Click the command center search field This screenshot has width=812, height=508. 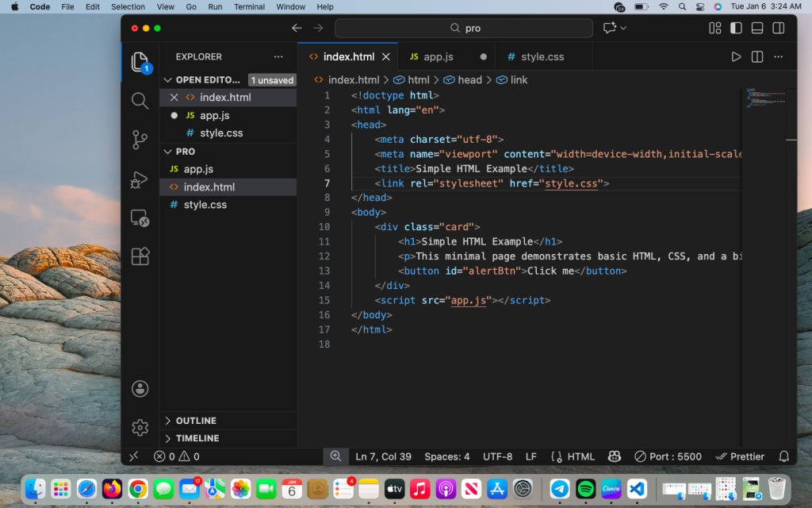coord(463,28)
